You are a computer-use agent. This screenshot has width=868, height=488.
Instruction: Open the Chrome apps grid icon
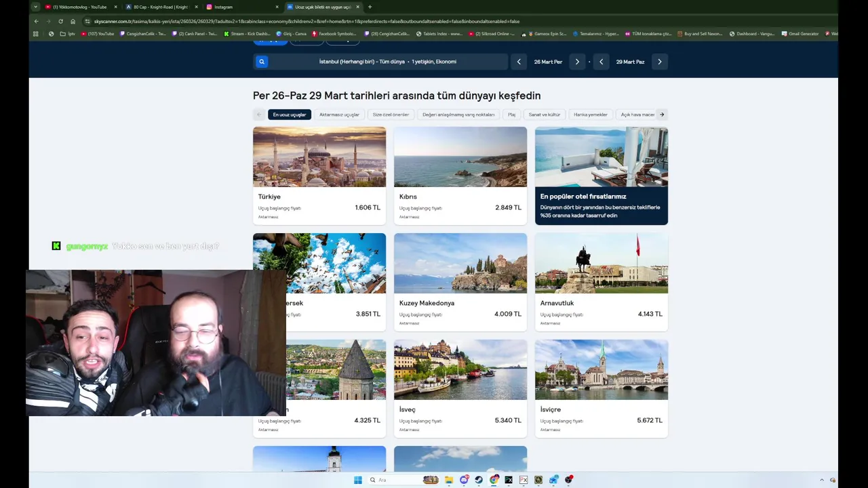pos(36,33)
